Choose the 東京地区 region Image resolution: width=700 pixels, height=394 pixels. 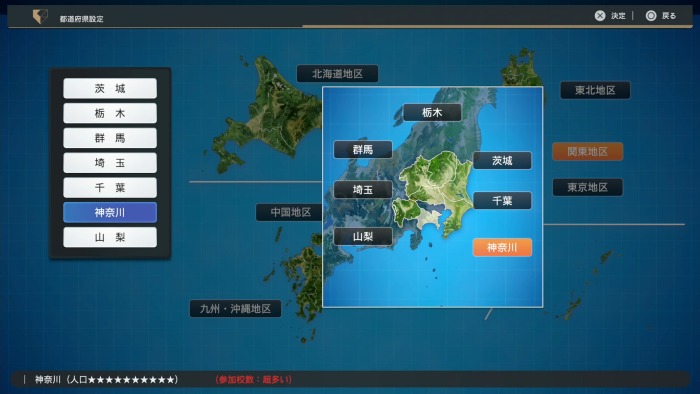[x=588, y=187]
